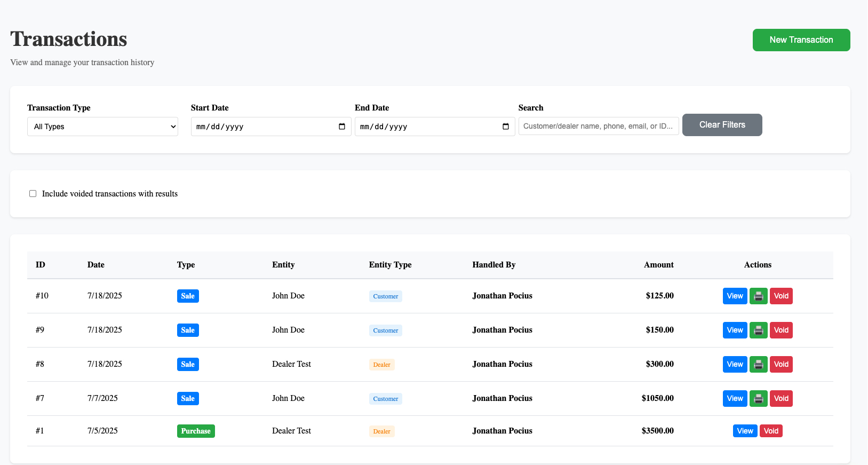868x465 pixels.
Task: Print transaction #7 using printer icon
Action: 758,398
